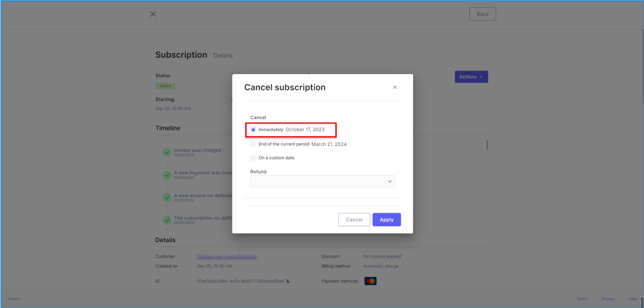Click the check icon for new Payment created

click(167, 175)
